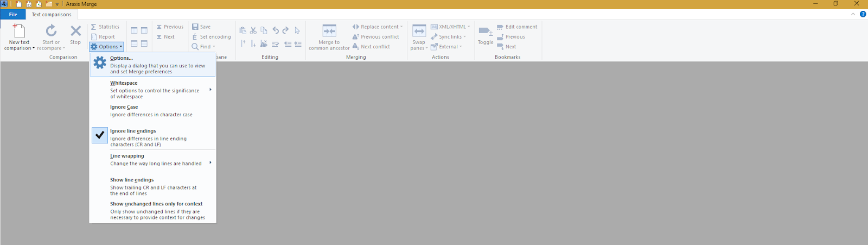Select two-pane vertical layout icon

(x=134, y=30)
